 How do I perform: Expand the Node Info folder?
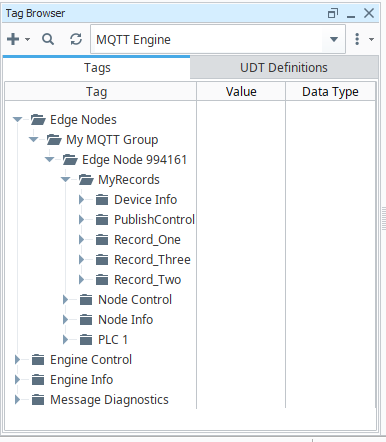click(65, 319)
